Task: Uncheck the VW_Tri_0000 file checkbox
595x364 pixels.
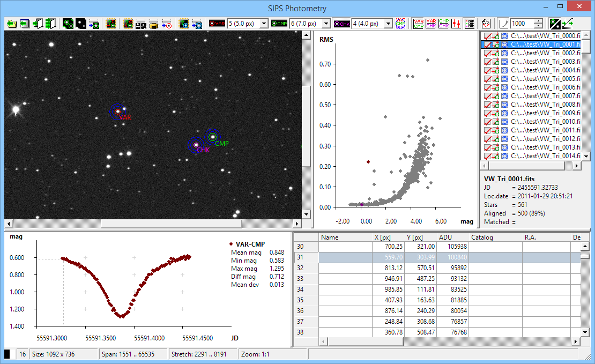Action: pyautogui.click(x=487, y=36)
